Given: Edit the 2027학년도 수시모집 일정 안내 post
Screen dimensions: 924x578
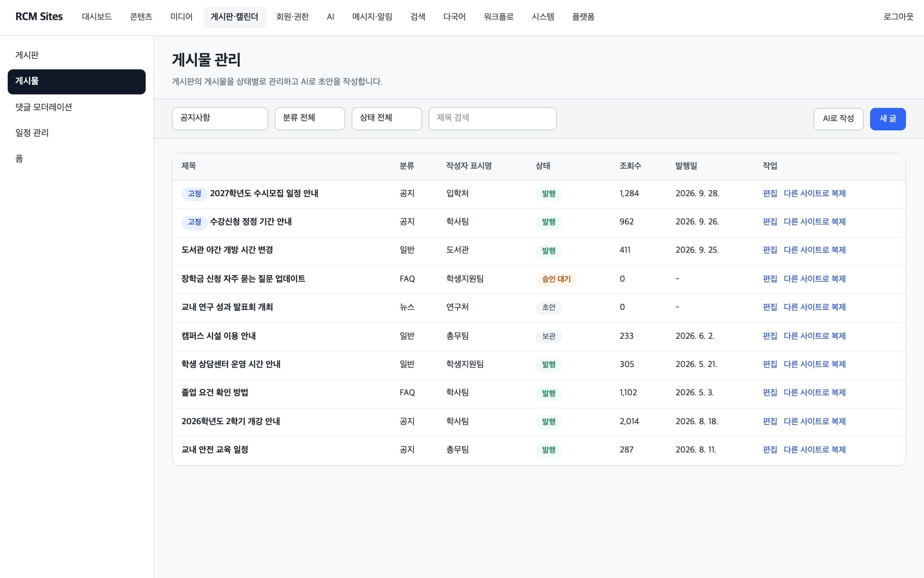Looking at the screenshot, I should (x=770, y=193).
